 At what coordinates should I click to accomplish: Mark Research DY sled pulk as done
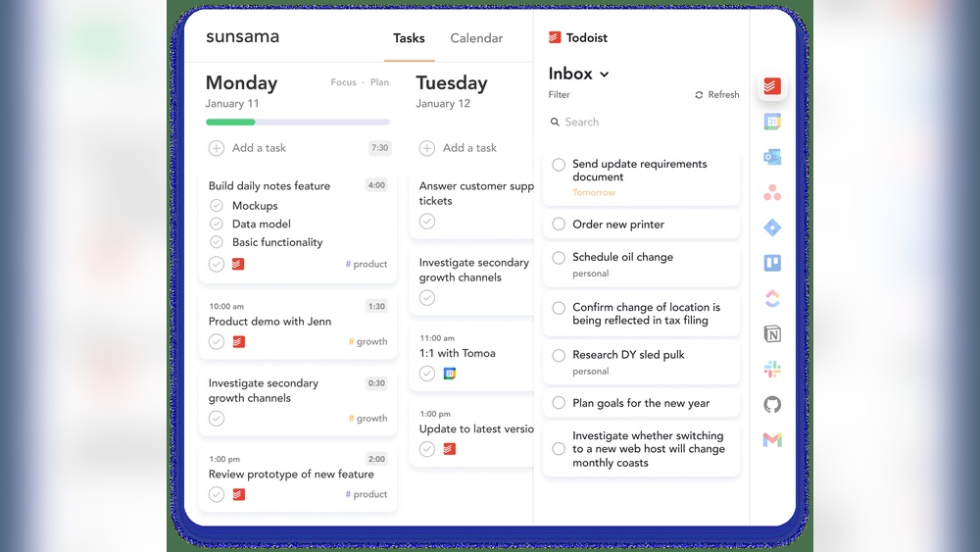click(x=559, y=355)
